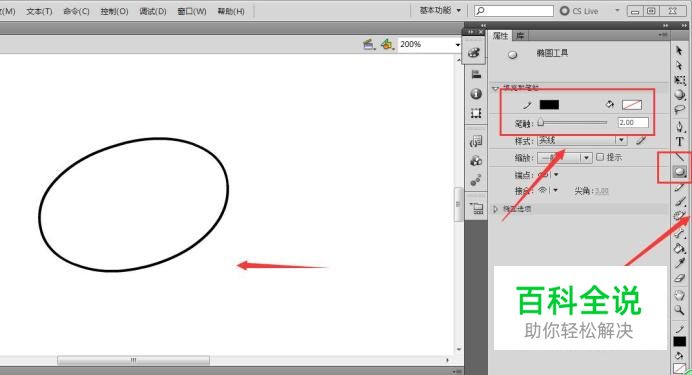This screenshot has height=375, width=692.
Task: Open the 缩放 scale dropdown
Action: (x=564, y=158)
